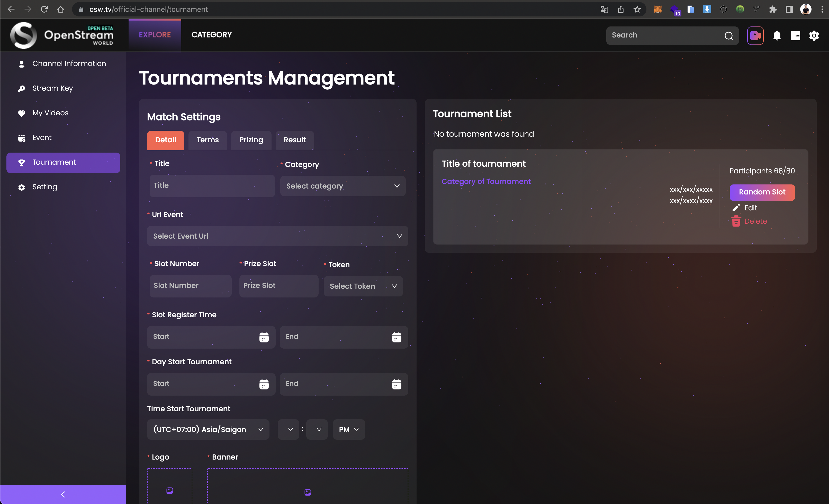This screenshot has height=504, width=829.
Task: Click 'No tournament was found' text
Action: tap(483, 134)
